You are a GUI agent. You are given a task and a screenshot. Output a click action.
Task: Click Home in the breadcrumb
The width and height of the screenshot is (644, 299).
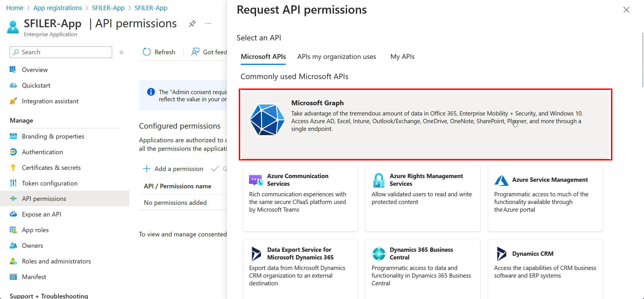(15, 8)
